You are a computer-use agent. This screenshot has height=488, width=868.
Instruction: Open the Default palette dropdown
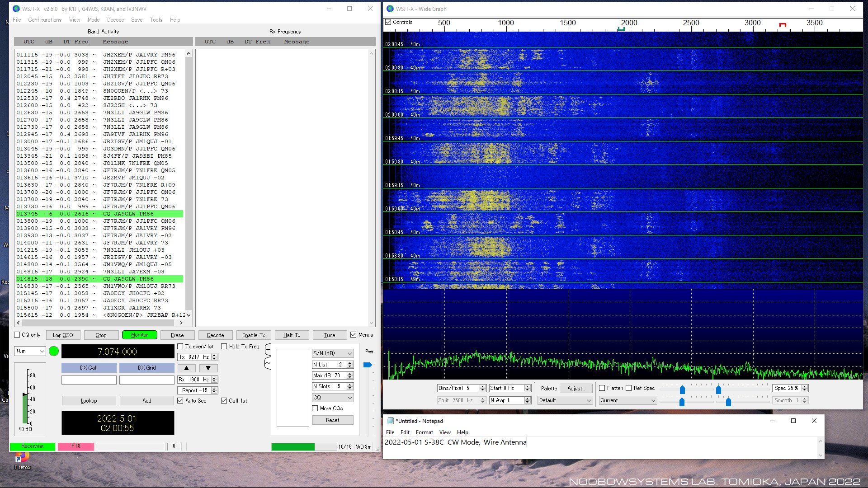565,400
